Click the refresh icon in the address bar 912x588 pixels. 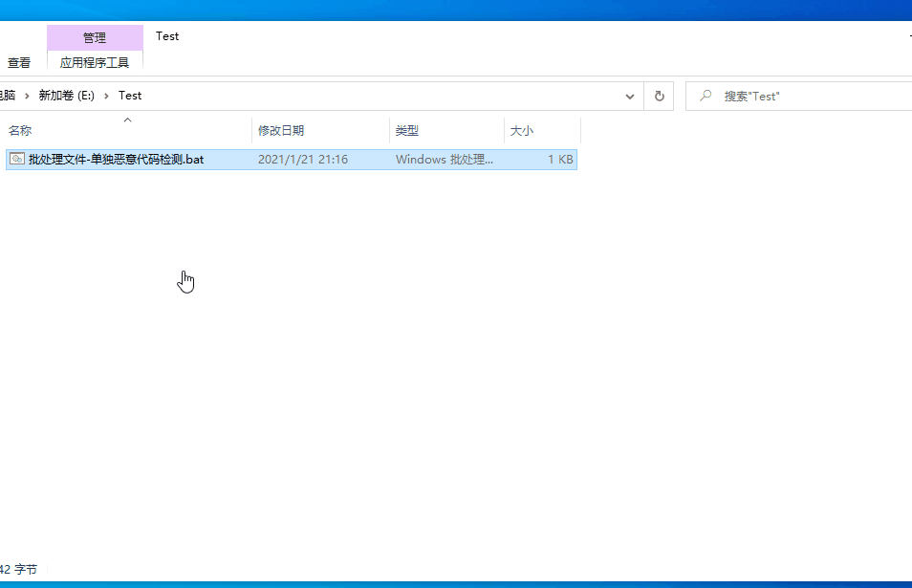[x=659, y=95]
